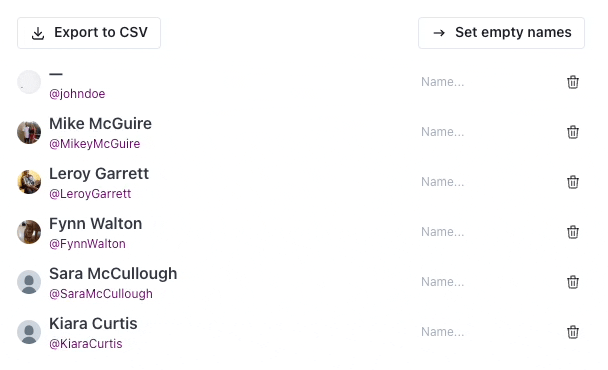This screenshot has width=608, height=370.
Task: Click Sara McCullough's placeholder avatar
Action: (29, 282)
